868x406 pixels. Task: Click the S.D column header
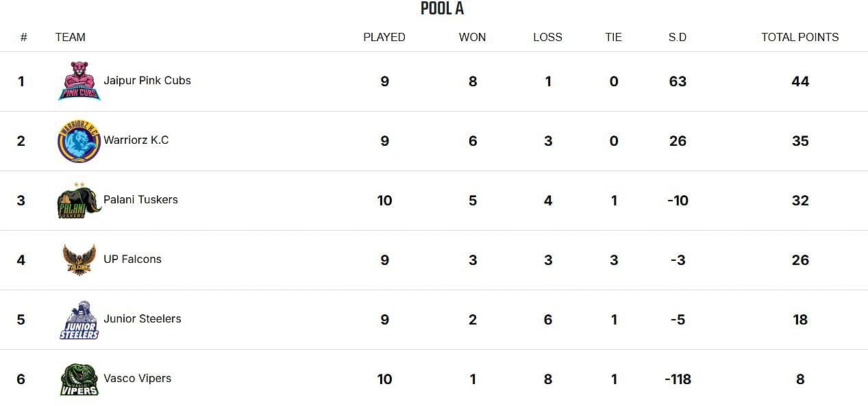pyautogui.click(x=678, y=37)
